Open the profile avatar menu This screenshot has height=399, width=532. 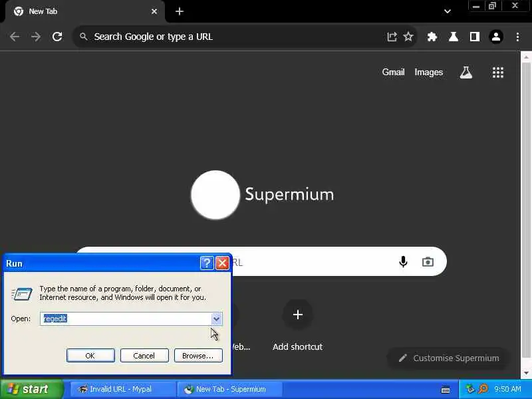coord(496,37)
